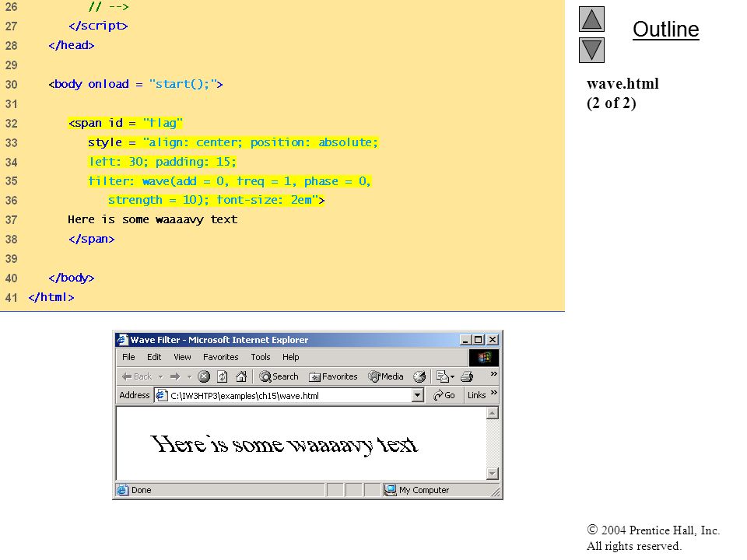The height and width of the screenshot is (560, 747).
Task: Click the "(2 of 2)" page indicator
Action: 612,103
